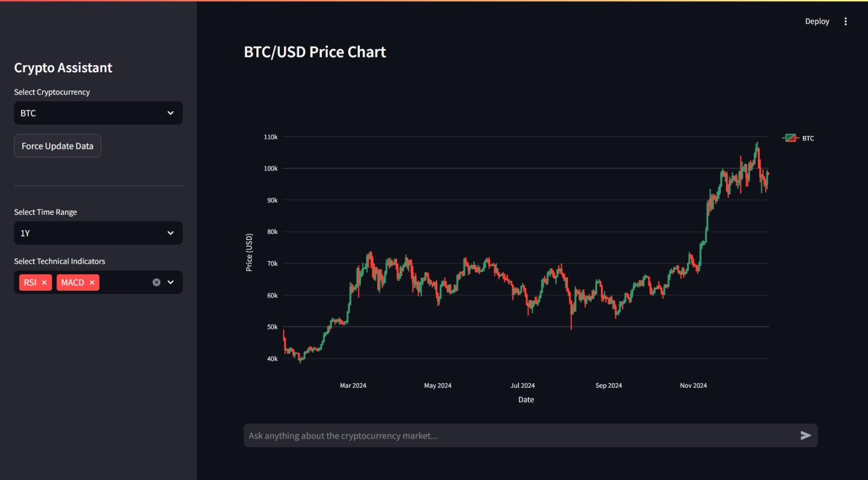Expand the technical indicators dropdown chevron
The width and height of the screenshot is (868, 480).
[171, 283]
